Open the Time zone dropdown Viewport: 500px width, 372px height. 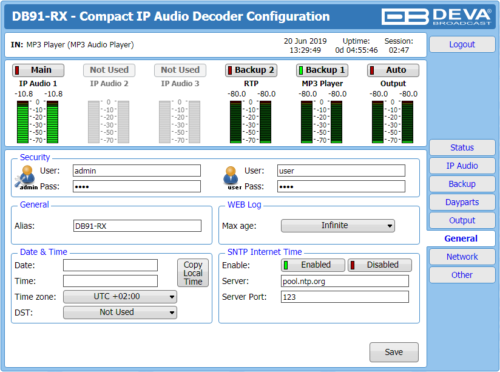(x=120, y=297)
